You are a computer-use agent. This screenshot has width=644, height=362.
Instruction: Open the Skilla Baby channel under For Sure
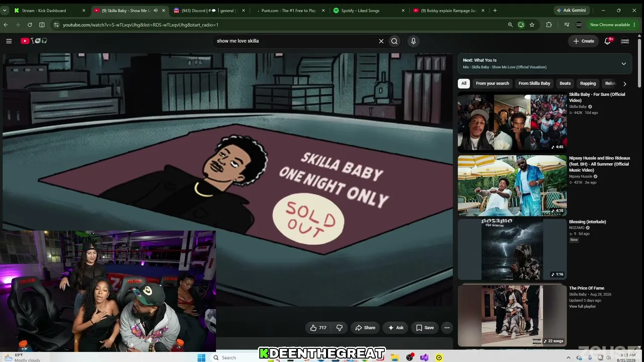[x=578, y=107]
